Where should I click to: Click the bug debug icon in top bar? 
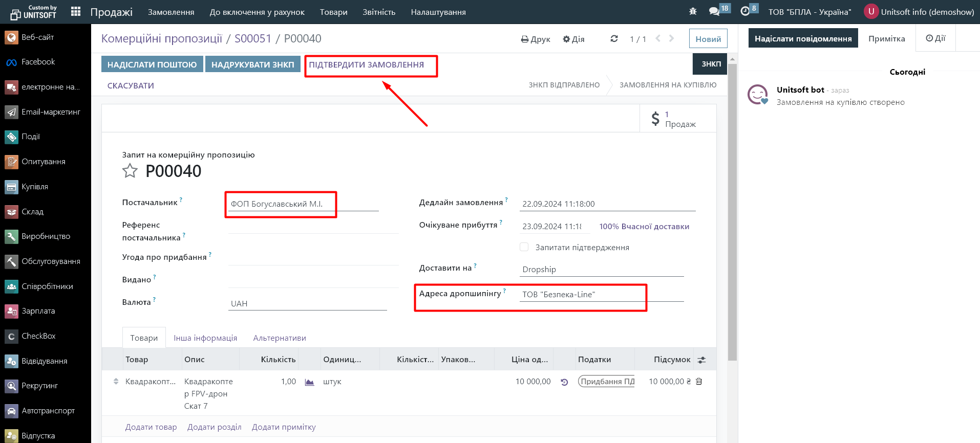click(x=693, y=11)
